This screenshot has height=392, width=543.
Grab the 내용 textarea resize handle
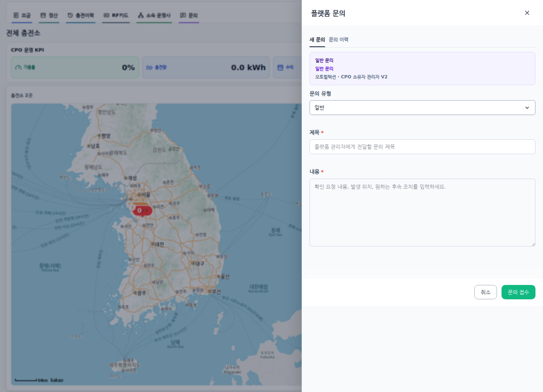pos(533,244)
